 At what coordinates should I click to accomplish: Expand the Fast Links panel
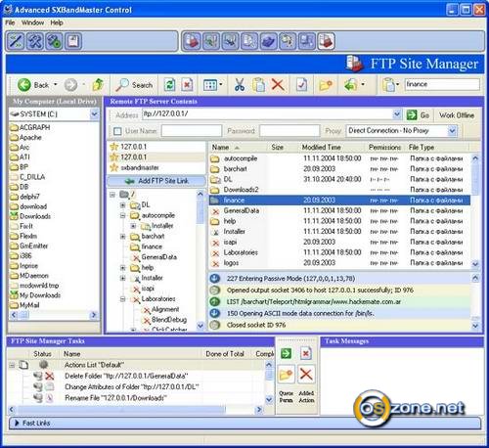[x=17, y=423]
